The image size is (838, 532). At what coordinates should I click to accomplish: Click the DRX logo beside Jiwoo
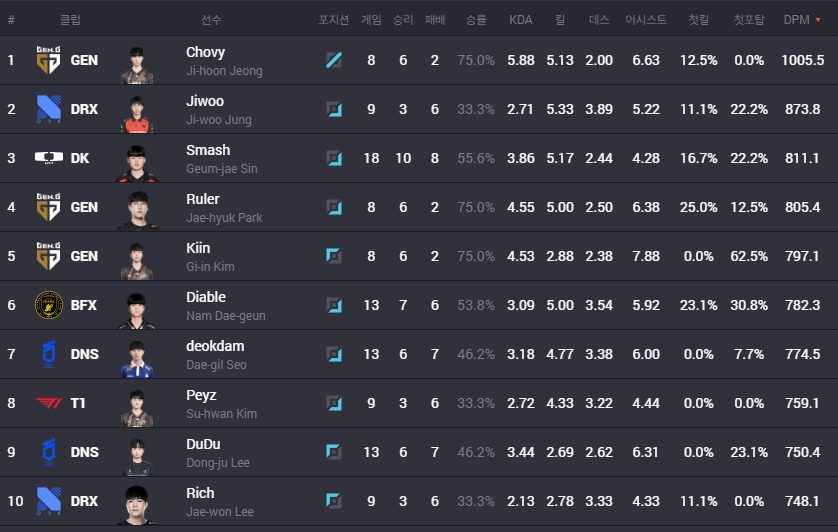click(48, 109)
